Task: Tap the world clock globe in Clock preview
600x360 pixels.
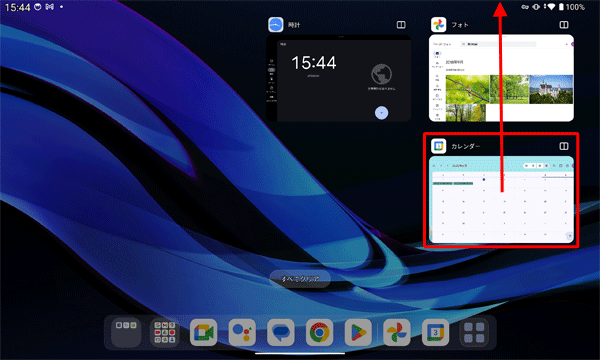Action: [x=382, y=74]
